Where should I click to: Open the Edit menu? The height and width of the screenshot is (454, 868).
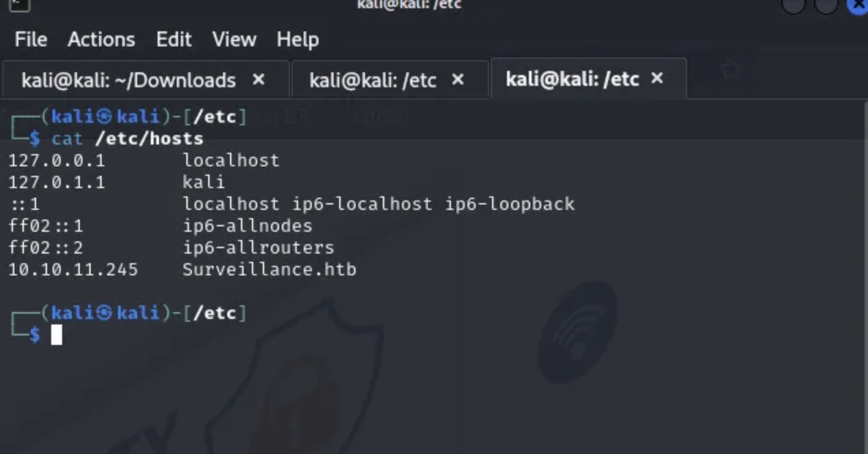pyautogui.click(x=173, y=40)
